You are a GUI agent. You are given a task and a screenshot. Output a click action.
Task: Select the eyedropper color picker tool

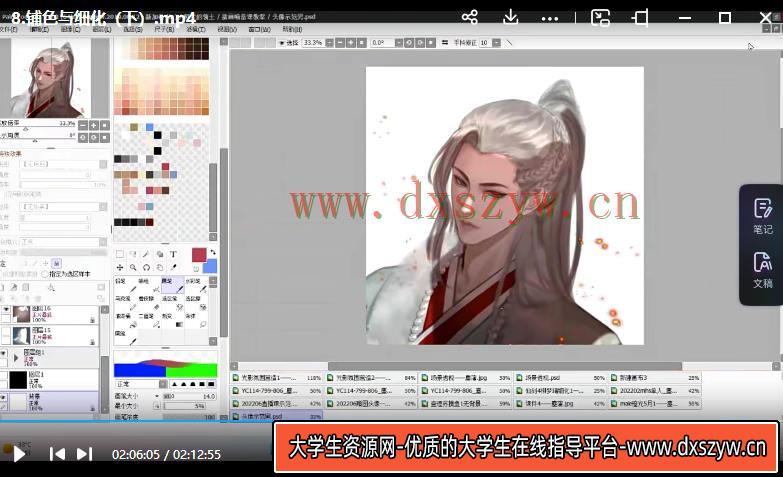click(x=173, y=267)
